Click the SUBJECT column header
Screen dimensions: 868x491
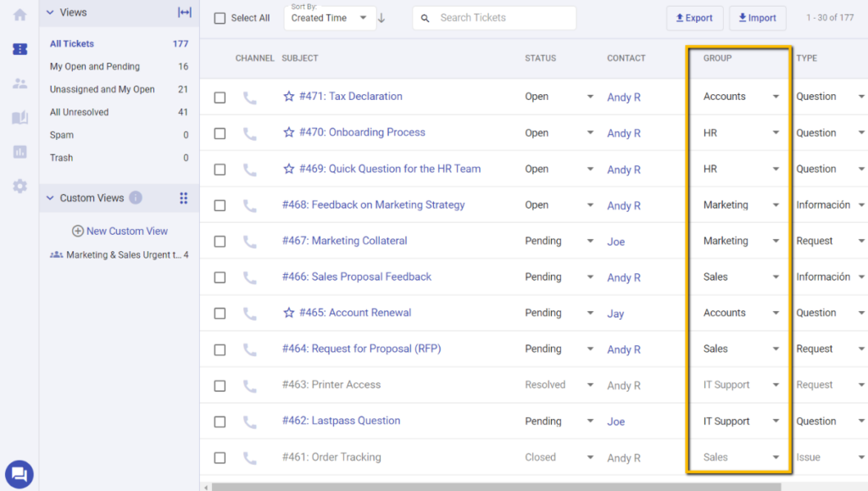[x=300, y=59]
